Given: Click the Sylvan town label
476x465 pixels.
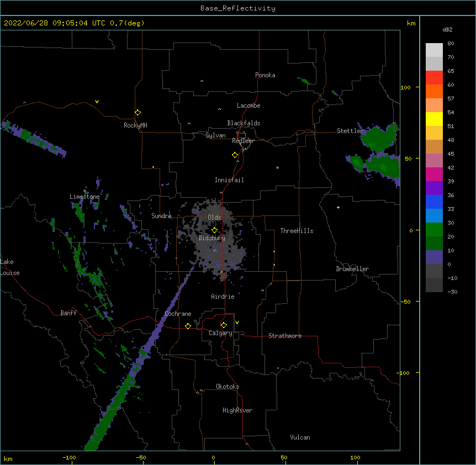Looking at the screenshot, I should click(x=215, y=135).
